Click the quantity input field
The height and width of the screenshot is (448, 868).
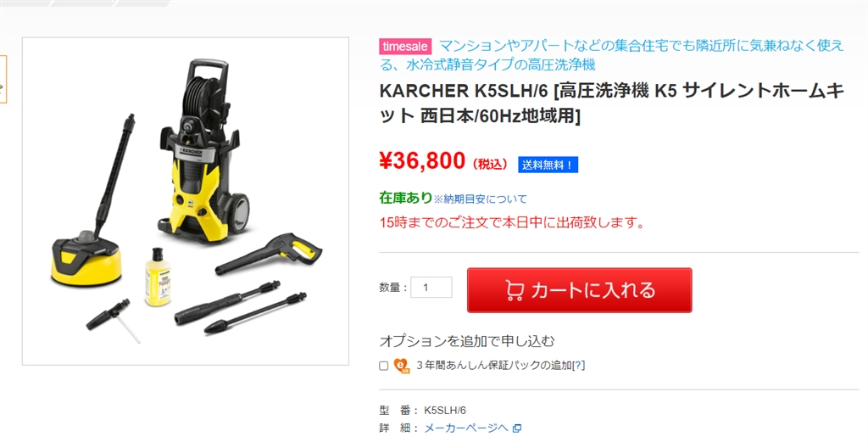click(x=431, y=287)
